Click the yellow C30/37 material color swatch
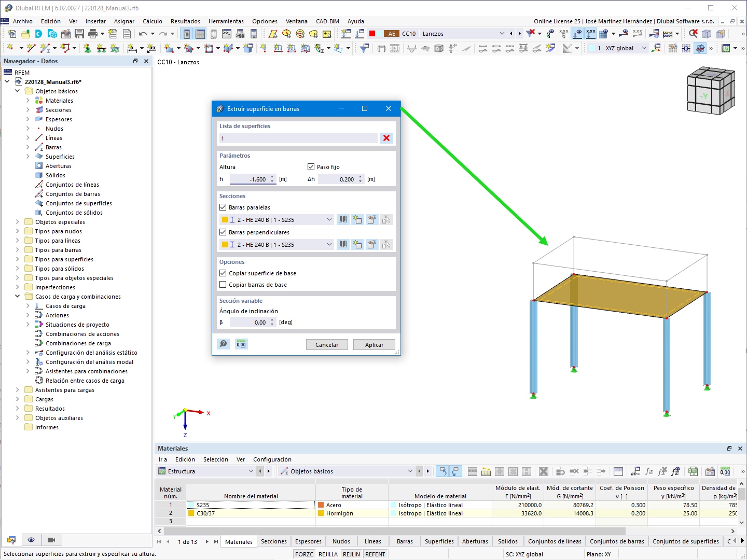This screenshot has width=747, height=560. [x=191, y=513]
